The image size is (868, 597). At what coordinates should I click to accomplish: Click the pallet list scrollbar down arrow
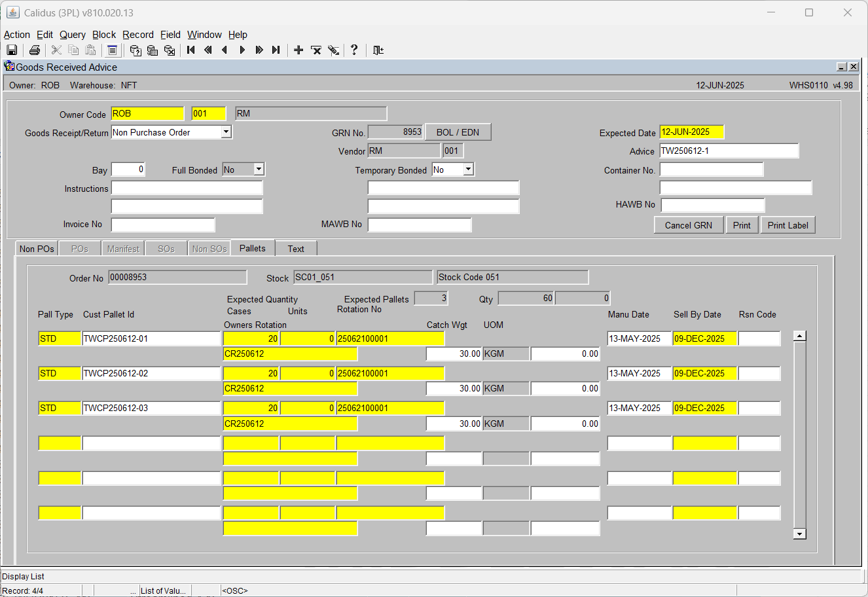click(x=799, y=534)
